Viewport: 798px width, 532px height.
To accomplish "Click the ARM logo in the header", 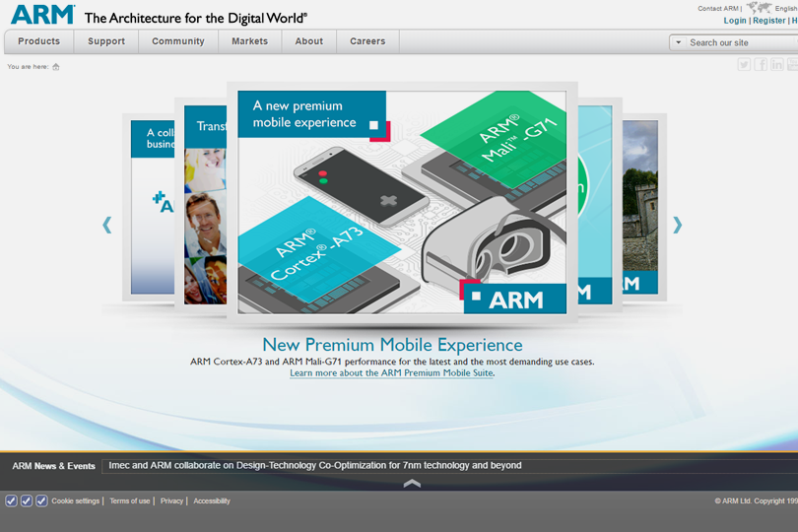I will pyautogui.click(x=42, y=14).
